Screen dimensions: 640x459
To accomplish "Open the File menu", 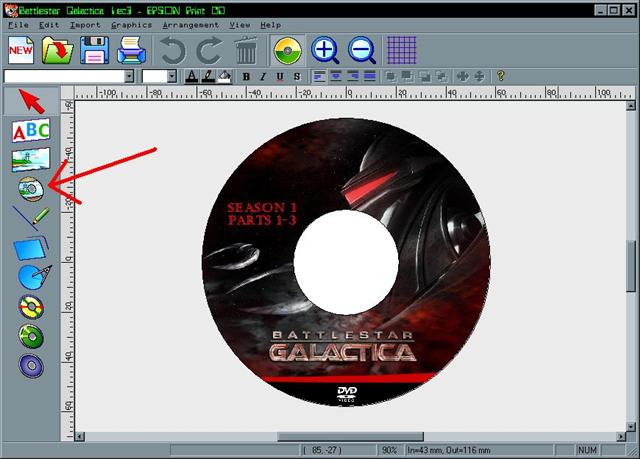I will click(18, 25).
